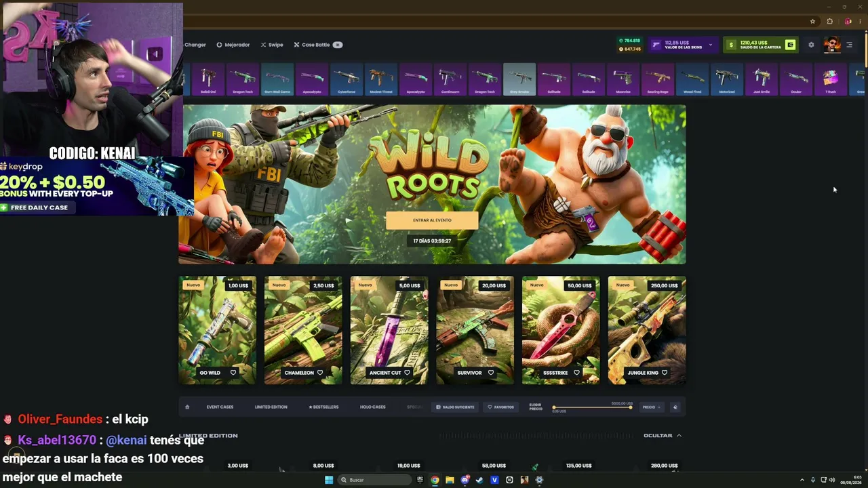868x488 pixels.
Task: Click the event countdown timer text
Action: tap(432, 241)
